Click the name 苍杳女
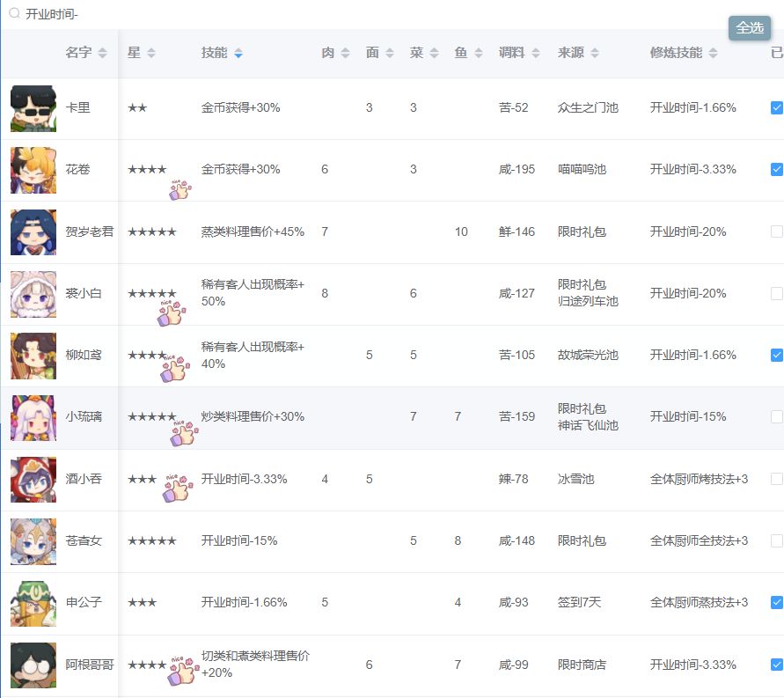The image size is (784, 698). 84,540
